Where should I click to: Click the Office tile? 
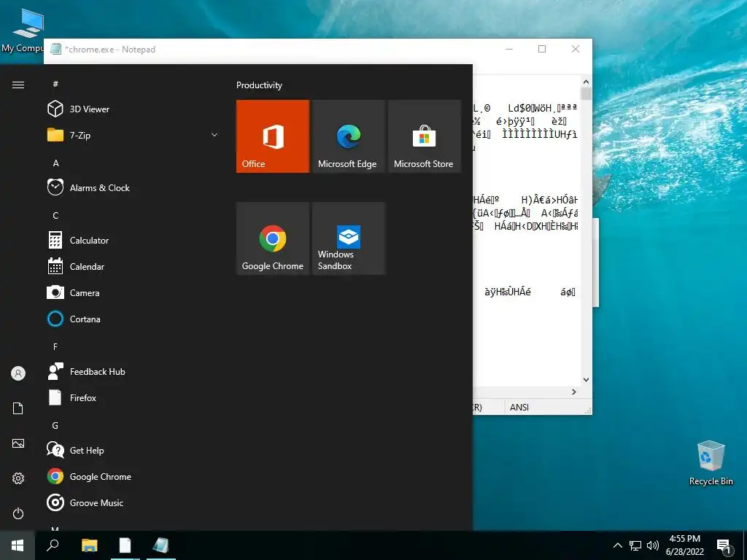click(273, 136)
